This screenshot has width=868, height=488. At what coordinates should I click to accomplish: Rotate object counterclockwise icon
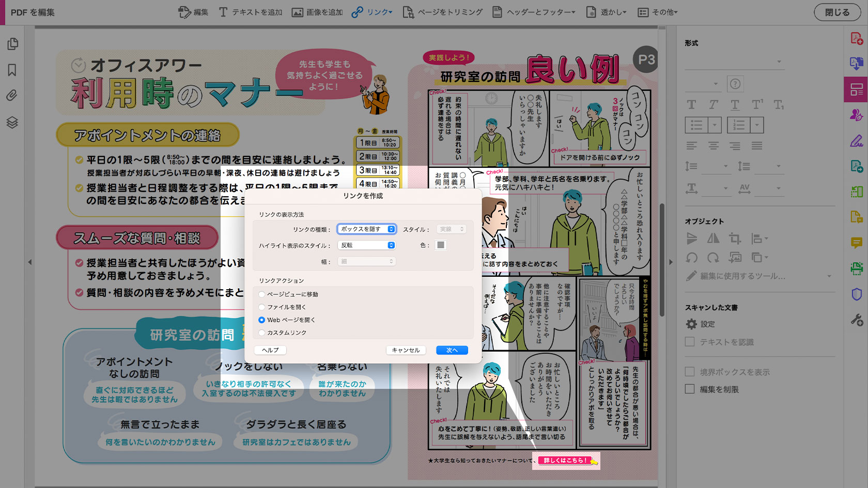(x=691, y=257)
